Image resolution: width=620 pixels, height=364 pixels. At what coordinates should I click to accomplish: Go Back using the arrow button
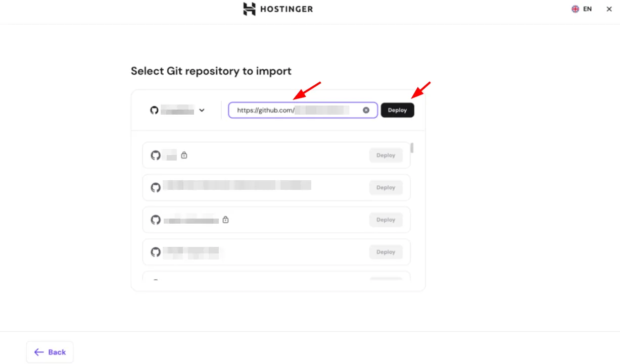pos(50,352)
